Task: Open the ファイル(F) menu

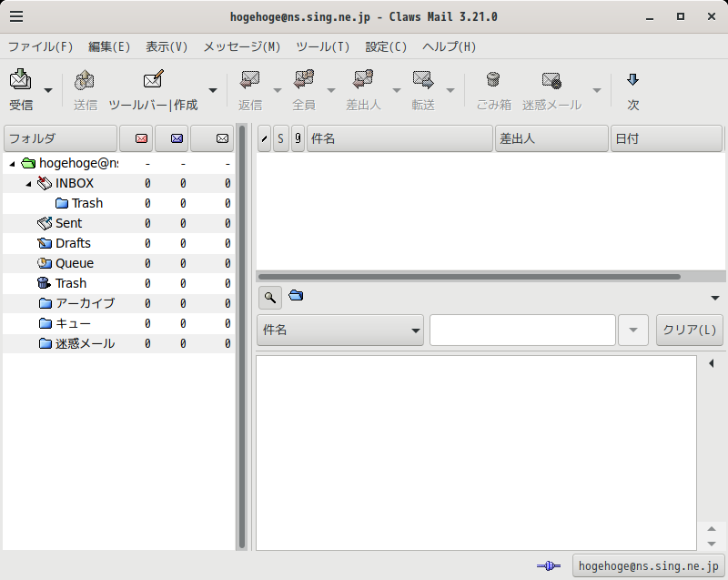Action: 41,47
